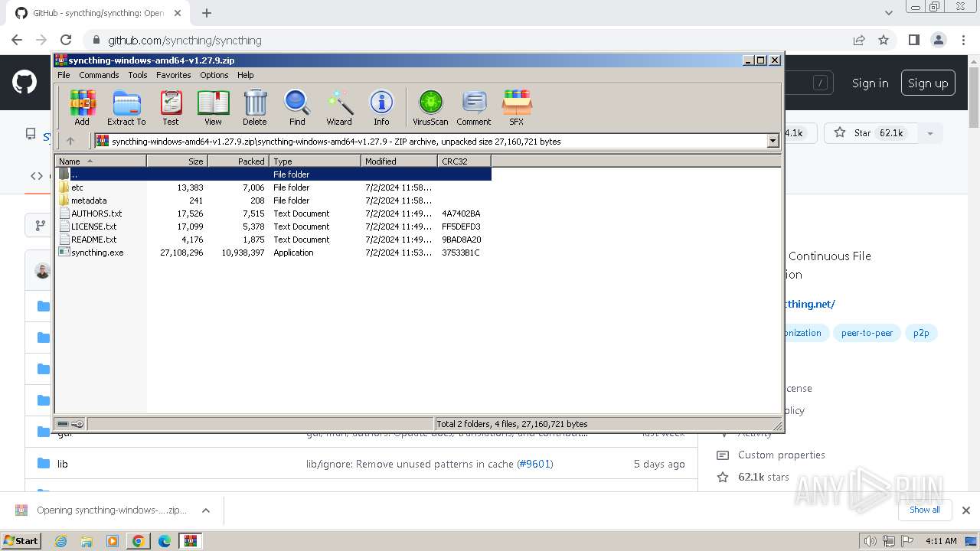
Task: Expand the archive path dropdown
Action: (773, 141)
